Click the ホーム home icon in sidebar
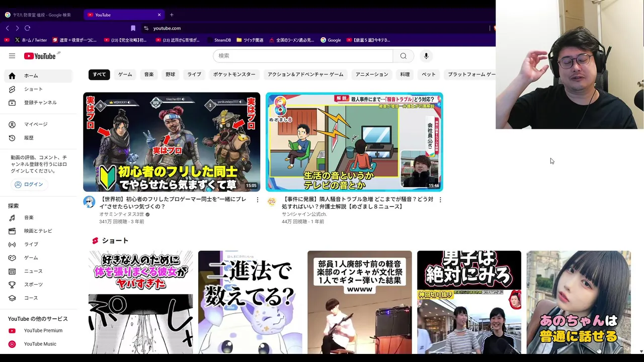Viewport: 644px width, 362px height. point(12,76)
